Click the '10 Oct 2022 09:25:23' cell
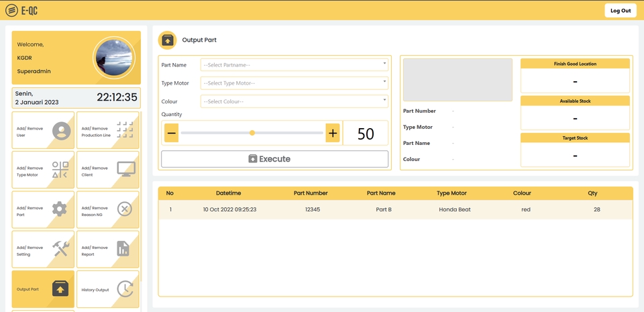This screenshot has width=644, height=312. coord(229,209)
